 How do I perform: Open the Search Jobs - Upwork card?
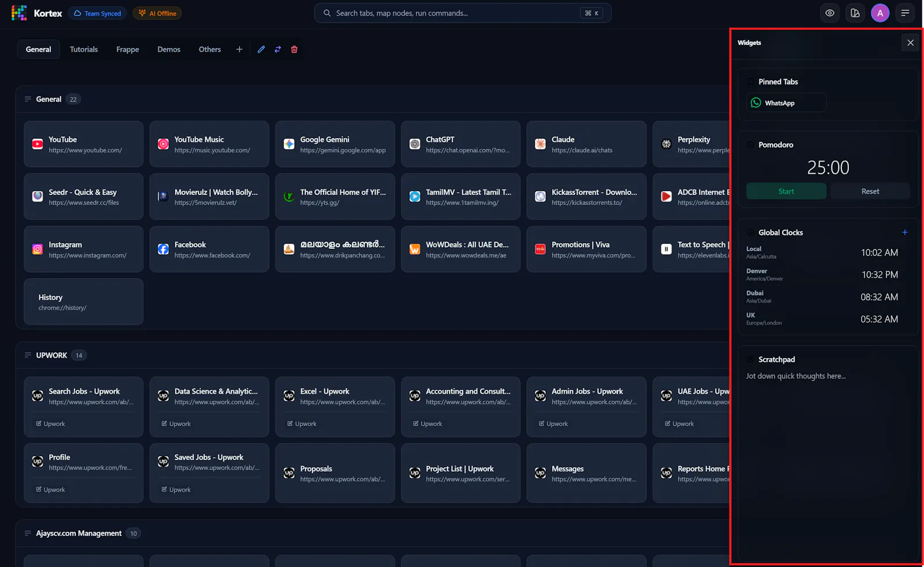coord(84,407)
